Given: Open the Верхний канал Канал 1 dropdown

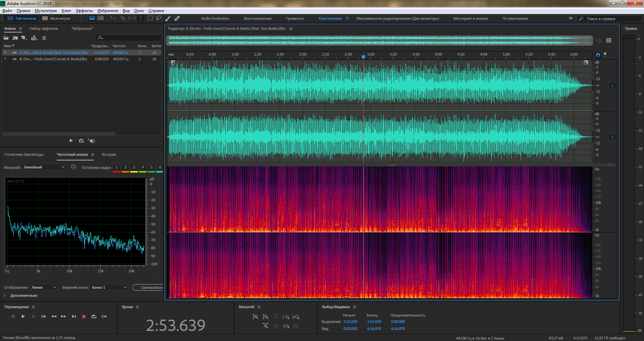Looking at the screenshot, I should pyautogui.click(x=109, y=287).
